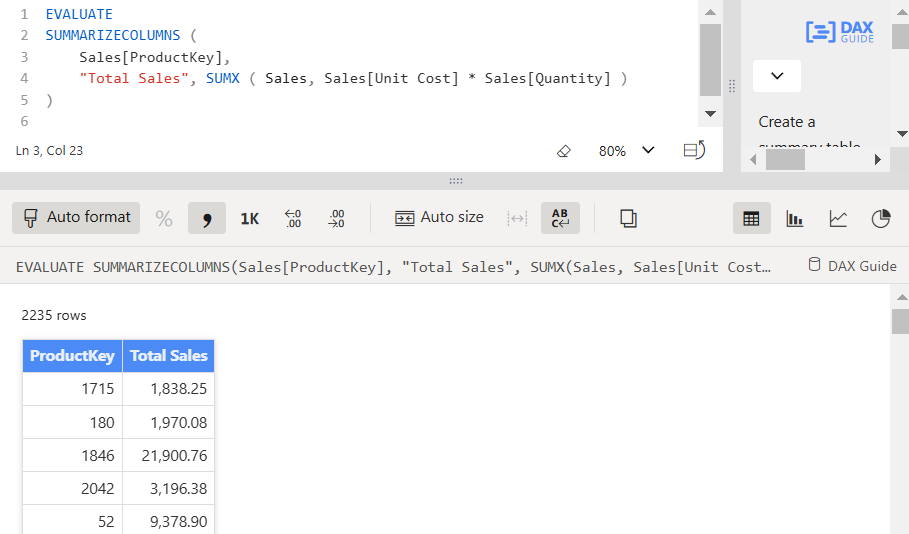Viewport: 909px width, 534px height.
Task: Select the cell with ProductKey 1846
Action: click(x=72, y=455)
